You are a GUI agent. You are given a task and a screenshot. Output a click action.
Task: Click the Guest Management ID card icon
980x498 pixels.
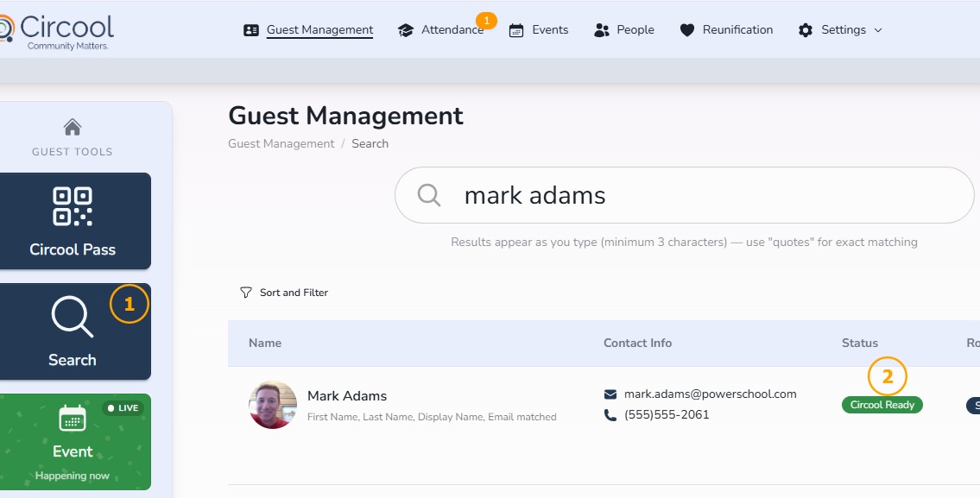[x=251, y=30]
